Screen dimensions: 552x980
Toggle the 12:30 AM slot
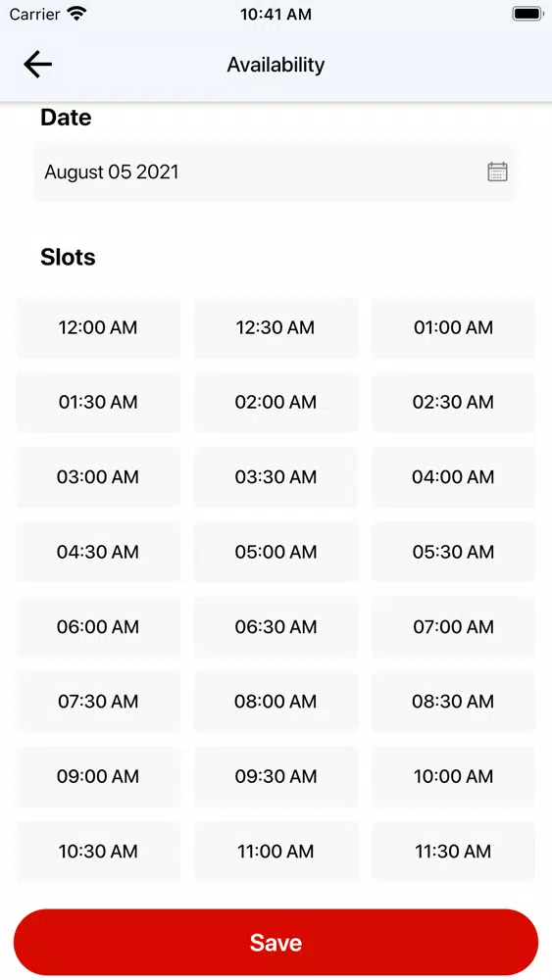click(276, 327)
